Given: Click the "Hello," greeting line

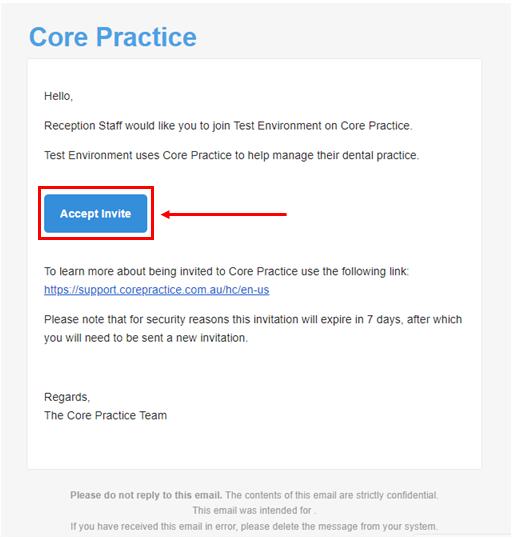Looking at the screenshot, I should pyautogui.click(x=58, y=96).
